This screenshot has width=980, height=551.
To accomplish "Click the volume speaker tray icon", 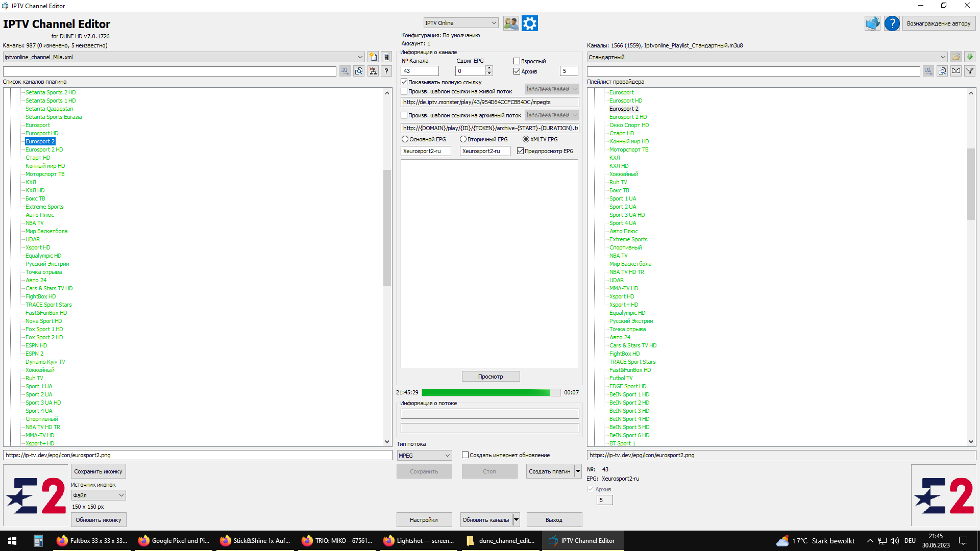I will click(895, 541).
